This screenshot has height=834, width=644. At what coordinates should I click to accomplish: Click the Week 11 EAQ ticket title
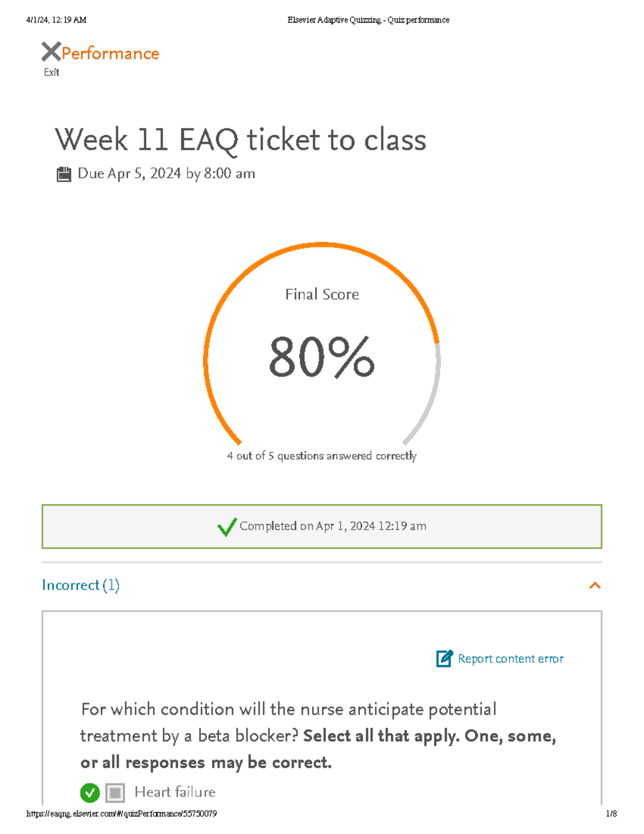pos(240,140)
